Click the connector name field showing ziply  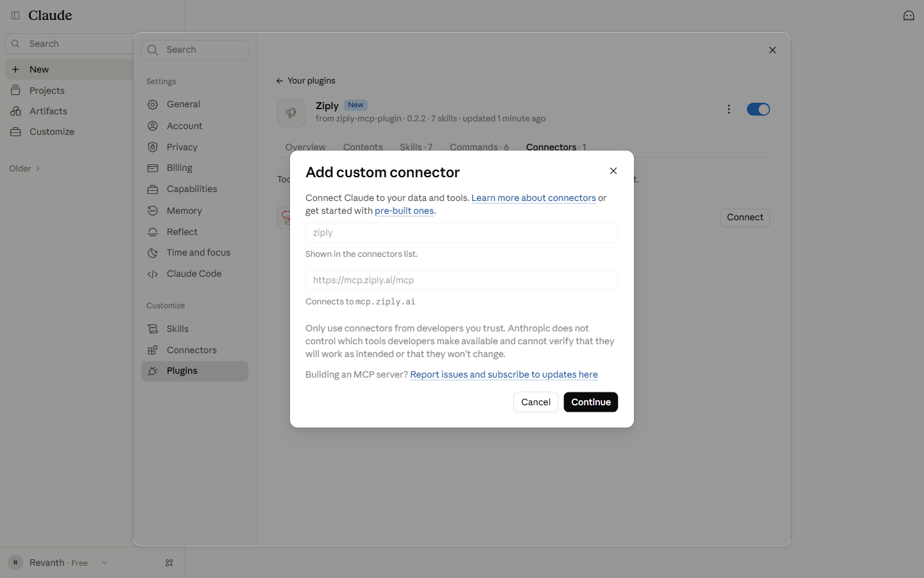tap(462, 232)
